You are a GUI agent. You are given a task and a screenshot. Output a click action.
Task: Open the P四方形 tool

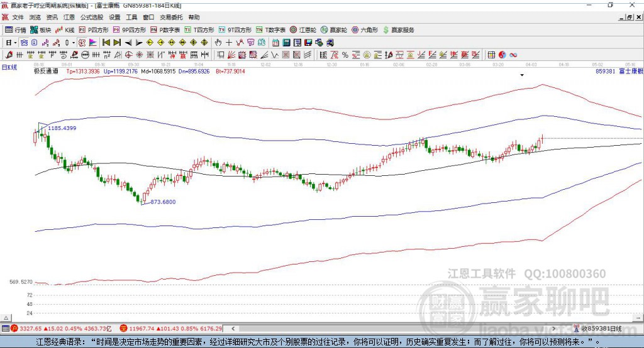coord(94,30)
